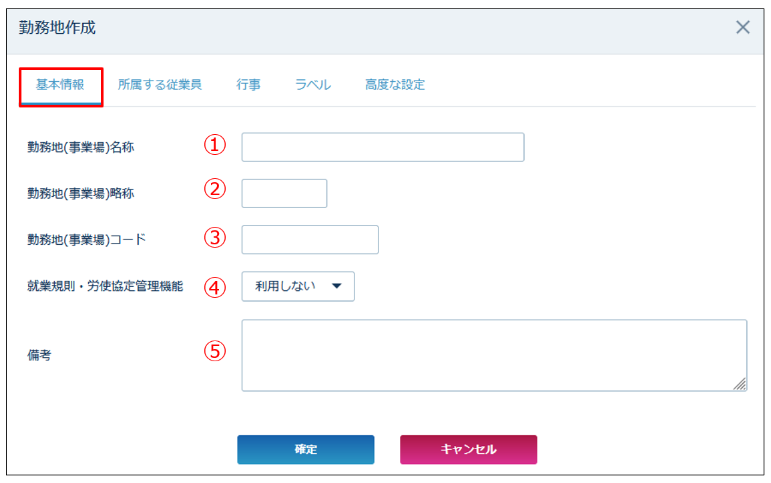Close the 勤務地作成 dialog with the X

743,27
